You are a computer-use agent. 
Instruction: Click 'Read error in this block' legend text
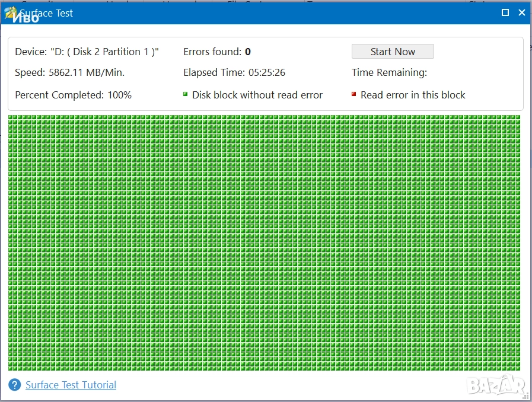click(x=413, y=95)
